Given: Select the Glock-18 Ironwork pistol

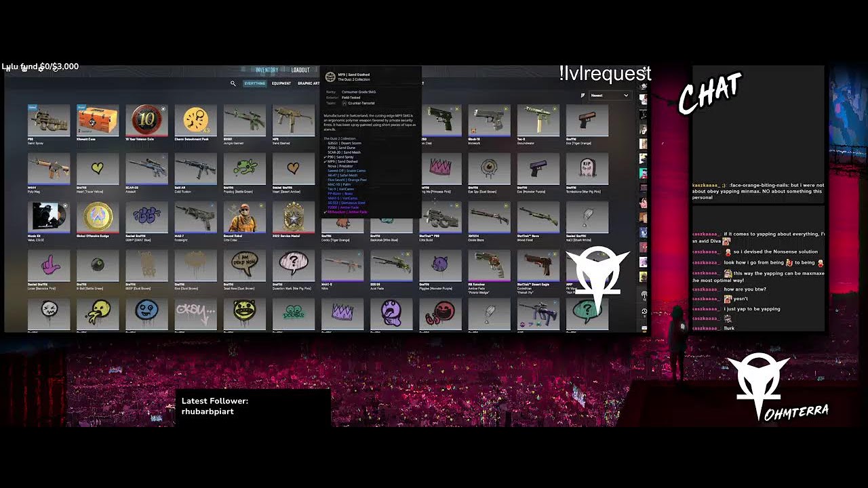Looking at the screenshot, I should point(489,121).
